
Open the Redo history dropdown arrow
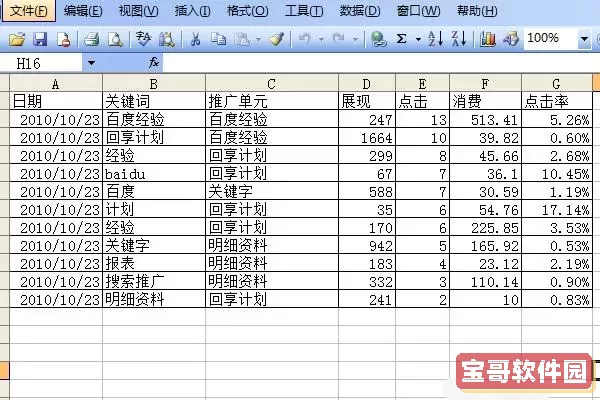[355, 39]
